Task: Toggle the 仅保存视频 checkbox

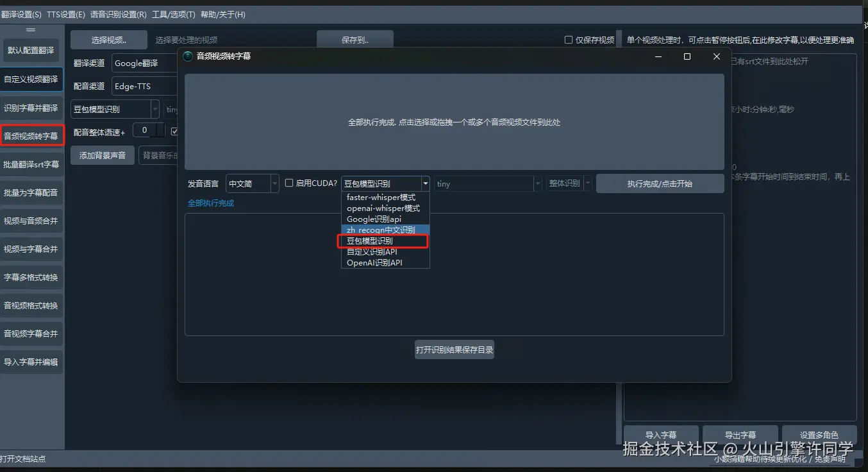Action: (569, 40)
